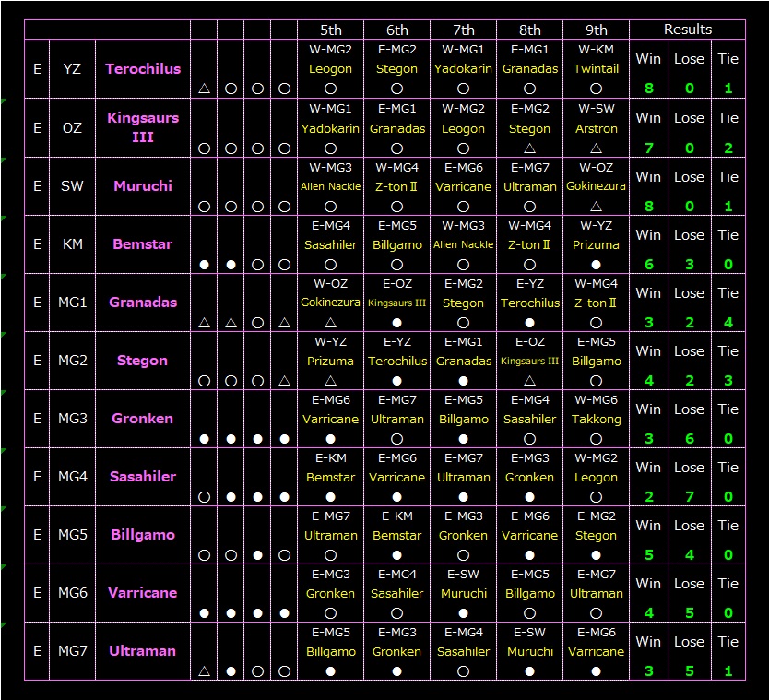Click the MG3 code beside Gronken

point(72,419)
